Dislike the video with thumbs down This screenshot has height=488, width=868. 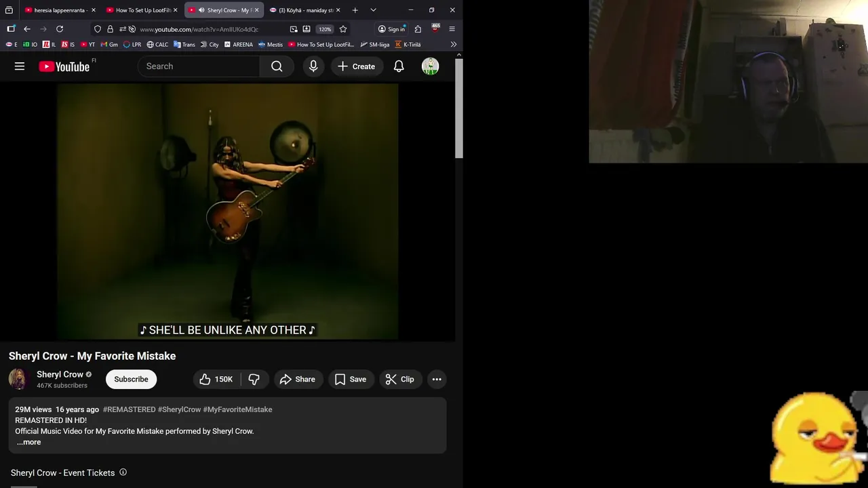coord(254,380)
